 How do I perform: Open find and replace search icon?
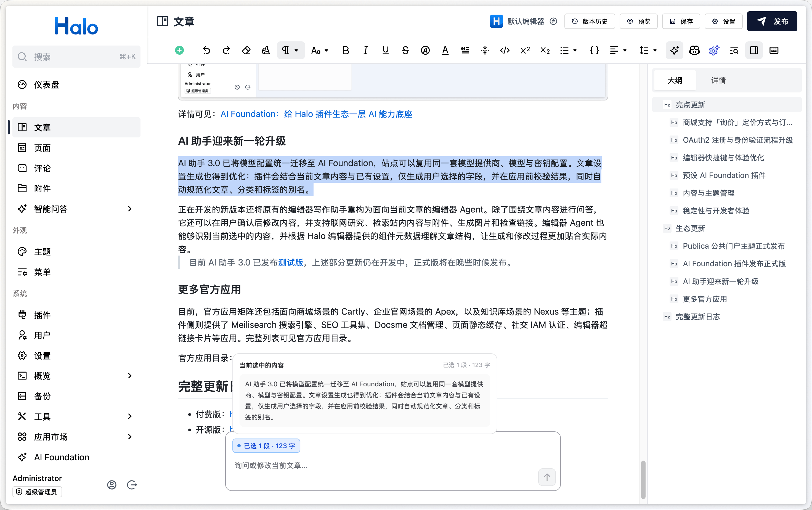(x=734, y=51)
